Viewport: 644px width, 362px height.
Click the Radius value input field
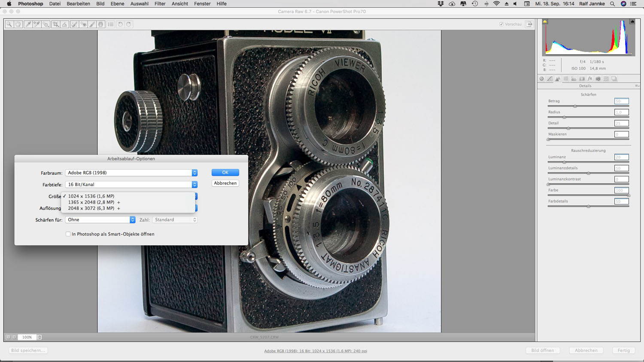click(x=621, y=112)
